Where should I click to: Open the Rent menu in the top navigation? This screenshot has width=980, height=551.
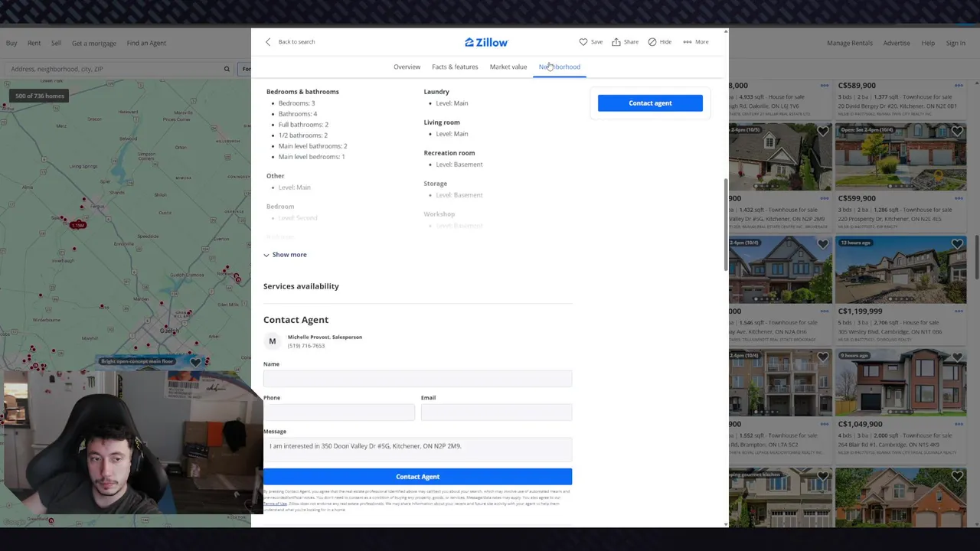point(34,44)
